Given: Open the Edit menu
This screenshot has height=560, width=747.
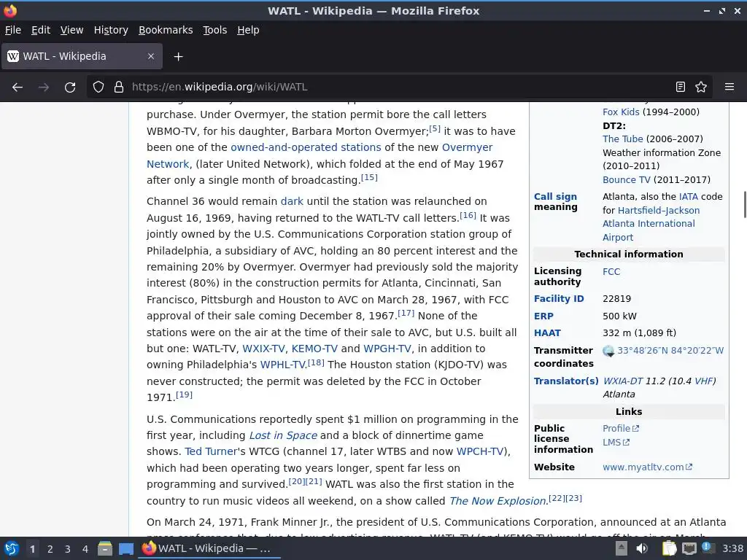Looking at the screenshot, I should pos(41,30).
